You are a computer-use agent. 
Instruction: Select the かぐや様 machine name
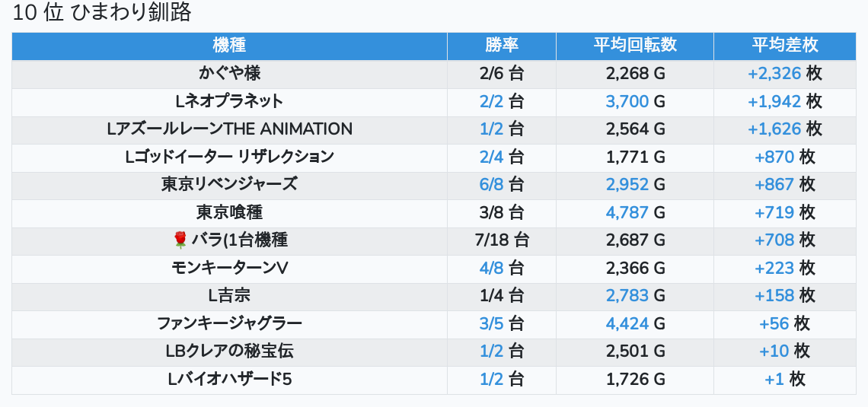coord(229,74)
